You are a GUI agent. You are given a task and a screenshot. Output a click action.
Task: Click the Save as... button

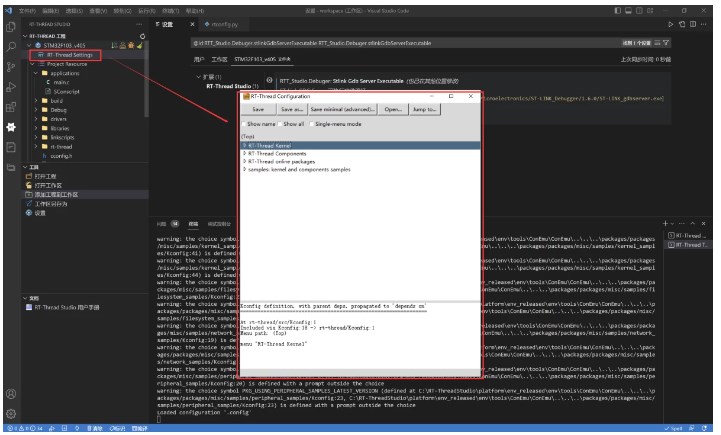point(292,109)
